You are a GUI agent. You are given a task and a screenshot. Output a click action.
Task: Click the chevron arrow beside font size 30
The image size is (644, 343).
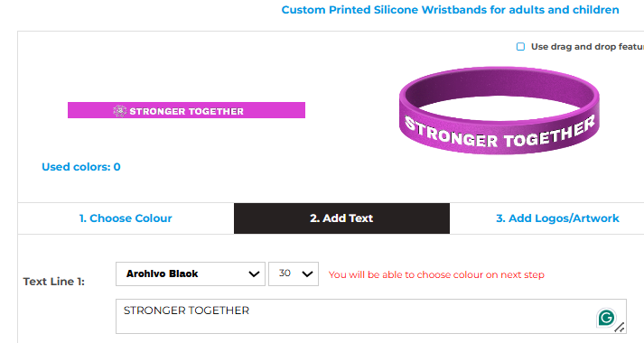coord(307,274)
